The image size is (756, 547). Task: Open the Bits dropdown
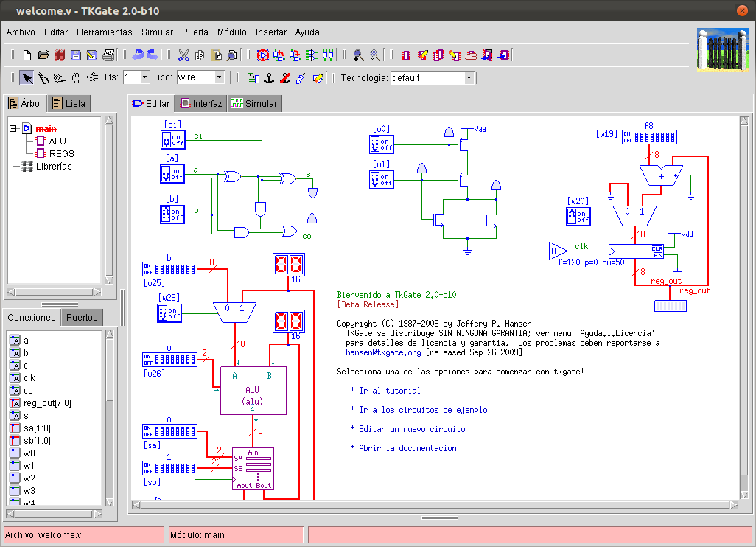click(x=144, y=77)
